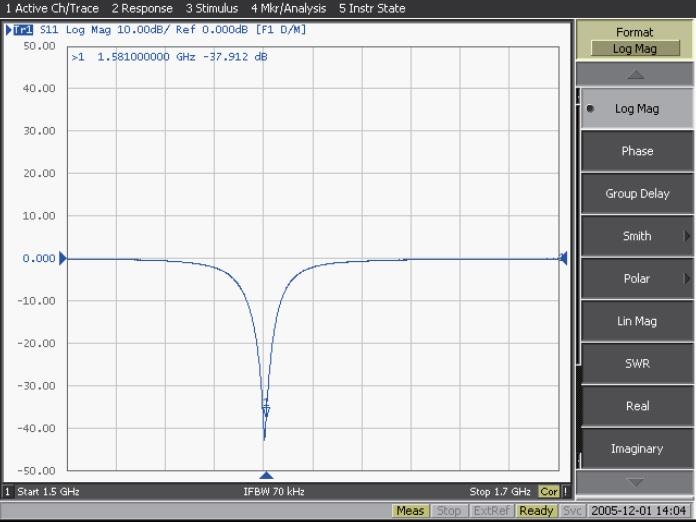Click the softkey menu scroll-up arrow

pyautogui.click(x=636, y=74)
